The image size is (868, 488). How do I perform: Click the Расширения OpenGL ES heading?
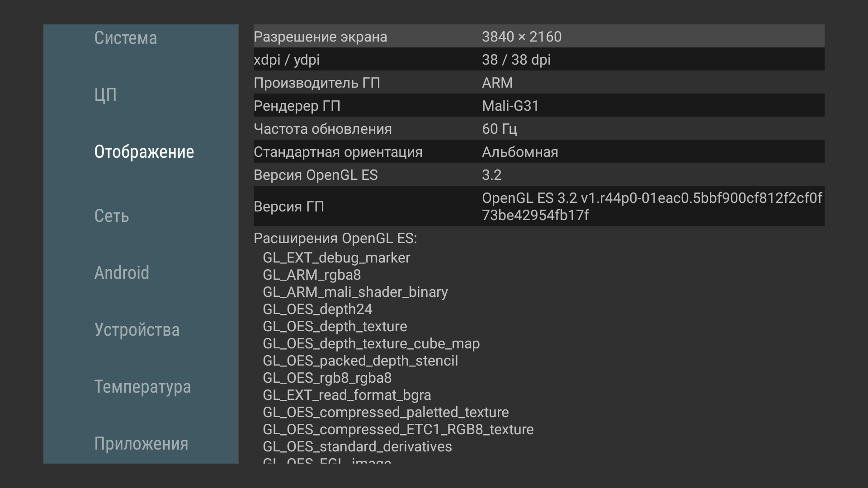tap(335, 238)
